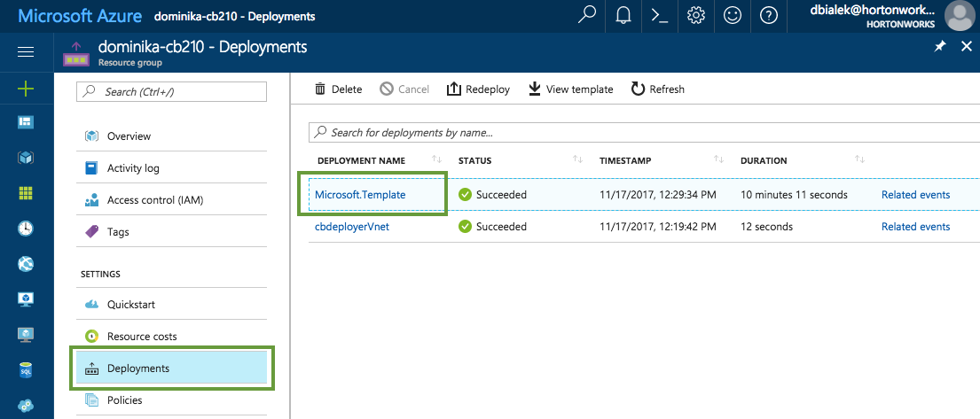Sort by Status column arrows
This screenshot has height=419, width=980.
point(577,160)
